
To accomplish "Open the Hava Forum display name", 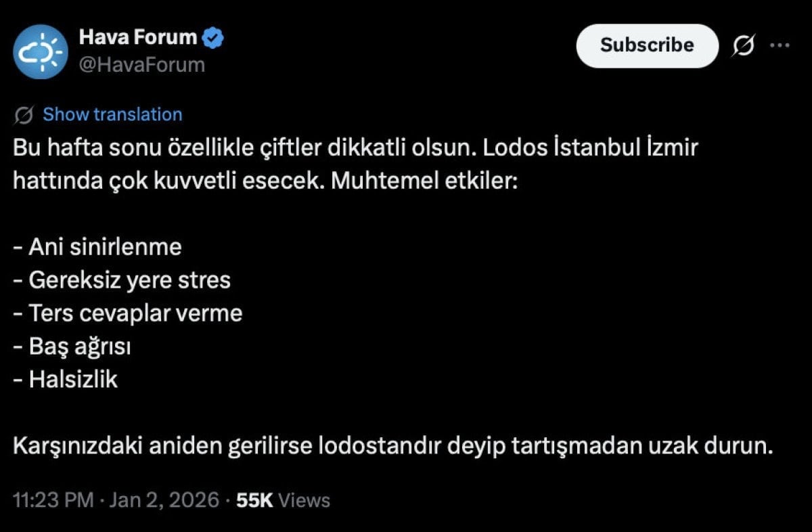I will coord(137,38).
